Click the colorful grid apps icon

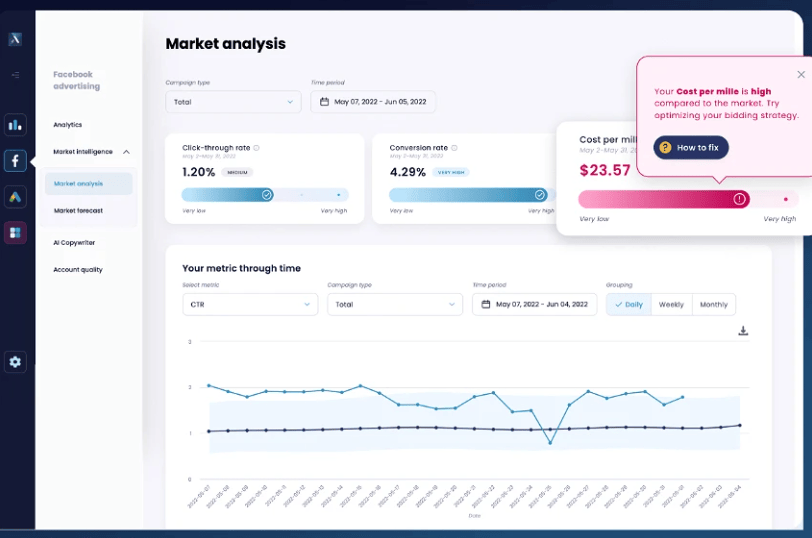[x=15, y=233]
